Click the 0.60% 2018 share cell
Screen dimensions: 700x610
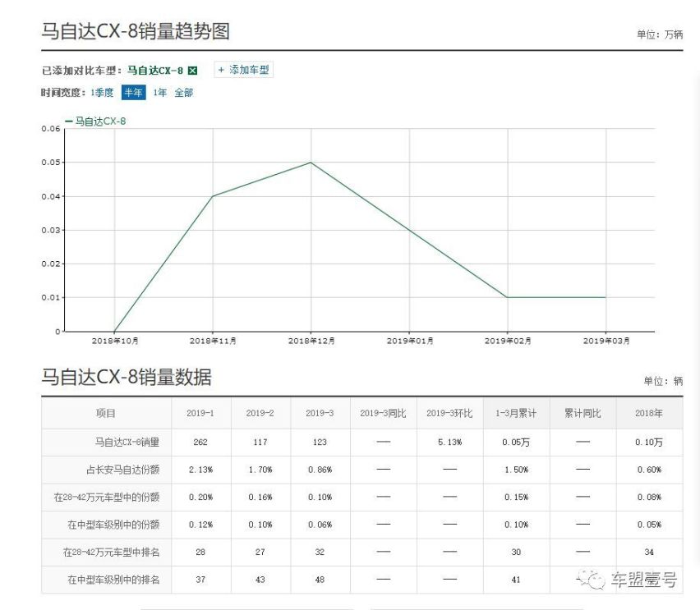[649, 470]
